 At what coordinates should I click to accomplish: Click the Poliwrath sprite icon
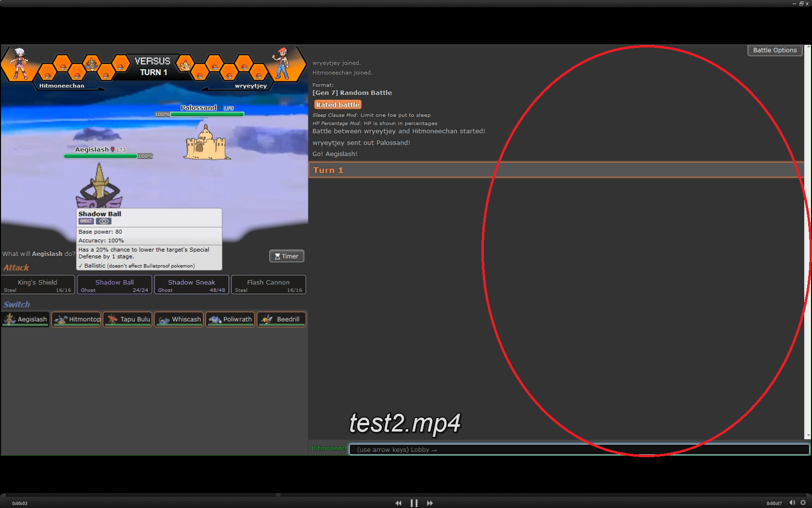[215, 319]
